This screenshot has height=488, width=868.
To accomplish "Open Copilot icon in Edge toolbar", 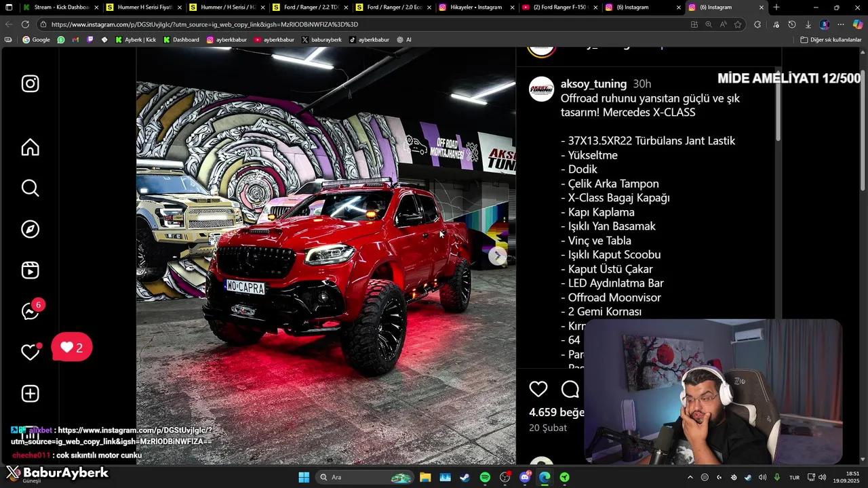I will click(858, 24).
